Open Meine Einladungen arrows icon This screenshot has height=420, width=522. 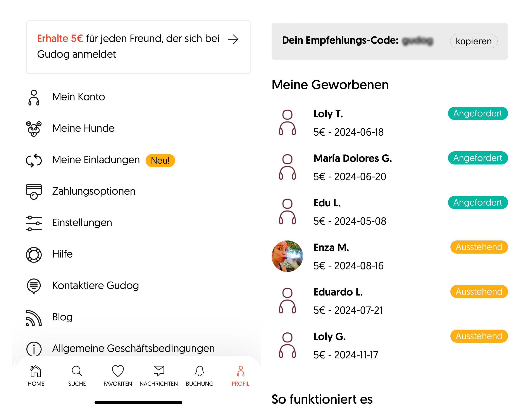pos(34,160)
